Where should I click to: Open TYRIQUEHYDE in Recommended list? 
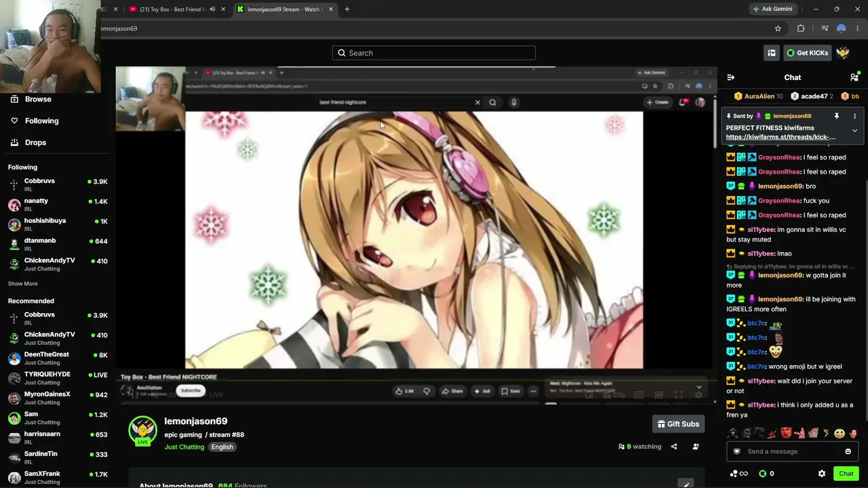(x=58, y=378)
